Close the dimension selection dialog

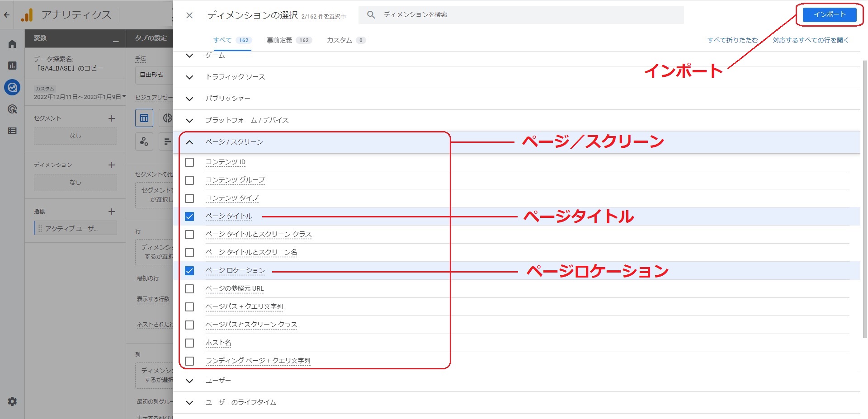[x=189, y=15]
